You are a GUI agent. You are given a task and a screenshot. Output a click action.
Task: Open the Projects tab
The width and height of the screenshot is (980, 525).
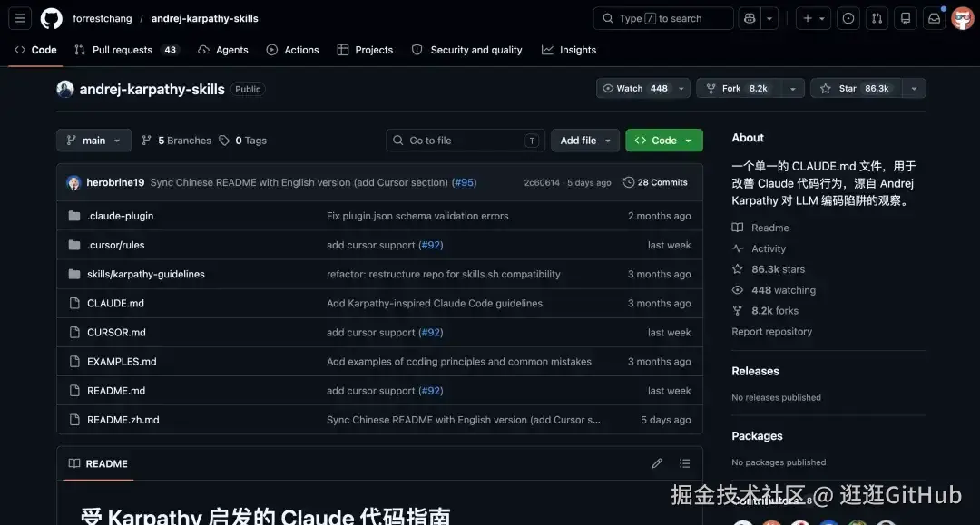click(x=365, y=50)
